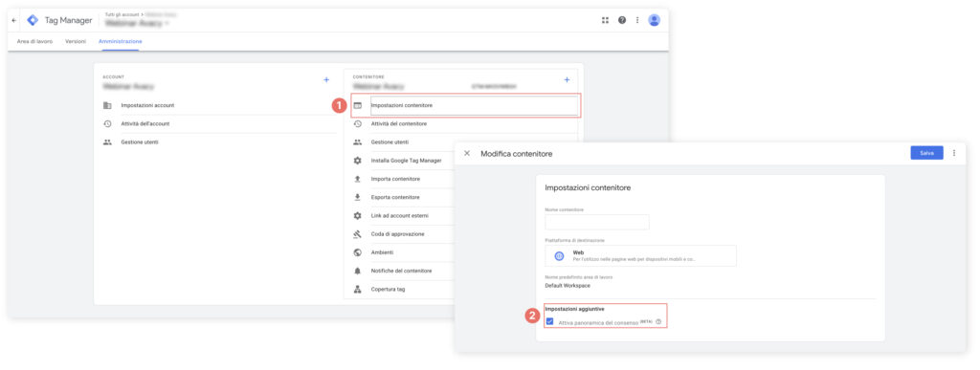Open Coda di approvazione
This screenshot has width=980, height=370.
click(x=397, y=234)
